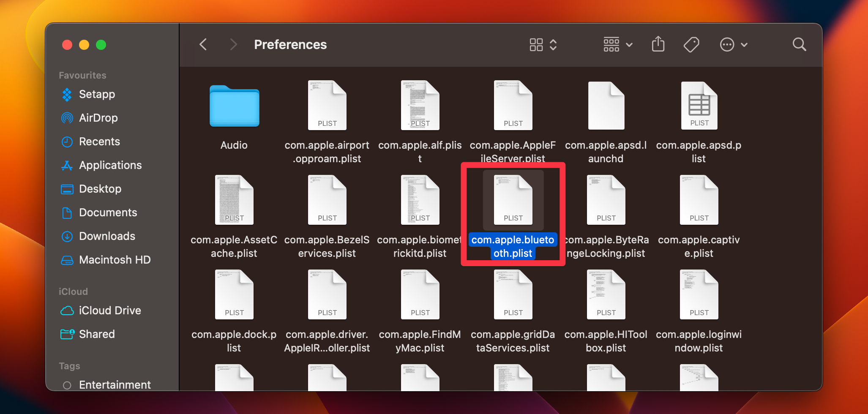868x414 pixels.
Task: Select com.apple.AssetCache.plist
Action: click(234, 200)
